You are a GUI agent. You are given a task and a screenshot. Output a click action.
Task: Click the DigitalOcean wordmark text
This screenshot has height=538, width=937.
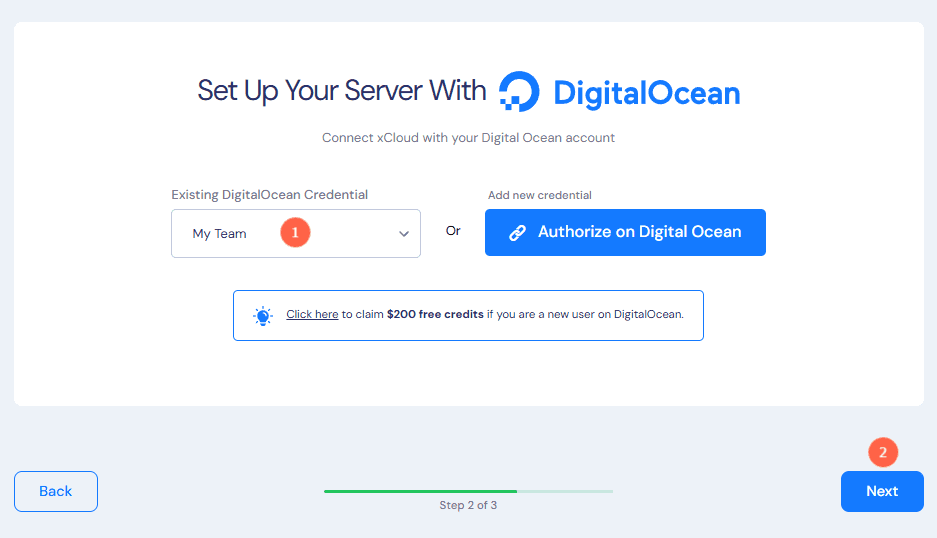click(647, 93)
